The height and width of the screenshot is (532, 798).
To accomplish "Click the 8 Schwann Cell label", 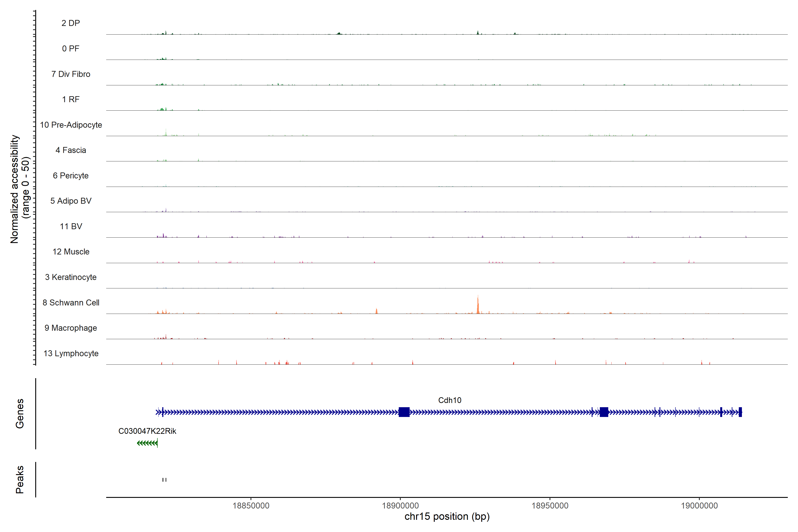I will (70, 303).
